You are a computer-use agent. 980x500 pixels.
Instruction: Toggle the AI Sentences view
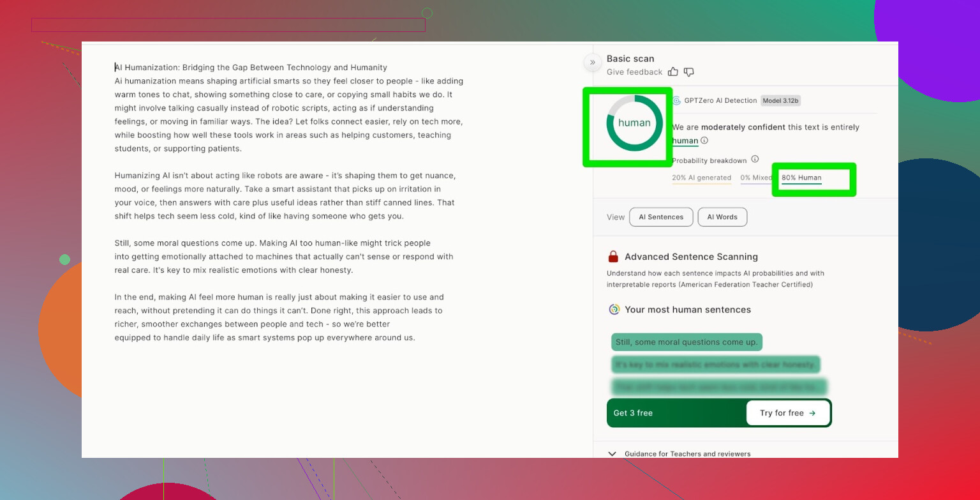tap(661, 217)
